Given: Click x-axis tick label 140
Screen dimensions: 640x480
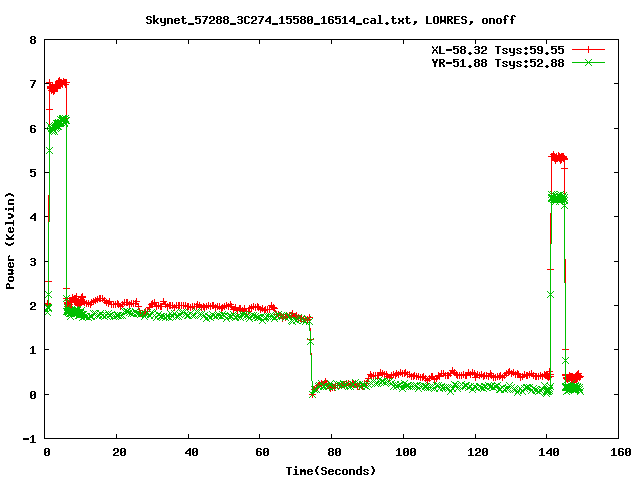Looking at the screenshot, I should [x=549, y=452].
